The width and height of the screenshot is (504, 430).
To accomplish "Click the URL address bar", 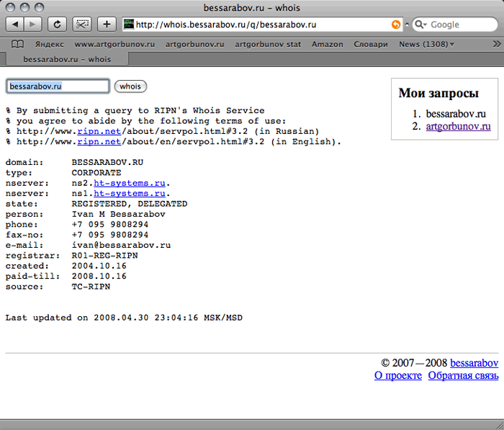I will coord(259,24).
